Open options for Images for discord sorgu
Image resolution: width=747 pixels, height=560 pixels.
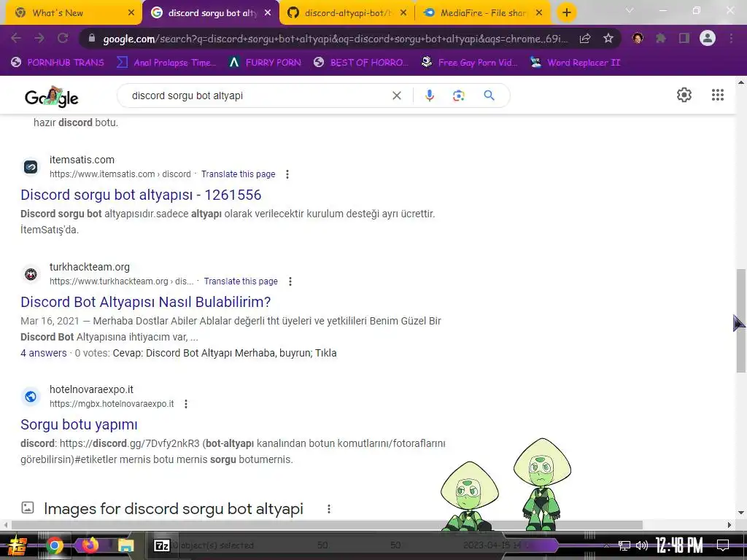pyautogui.click(x=329, y=509)
